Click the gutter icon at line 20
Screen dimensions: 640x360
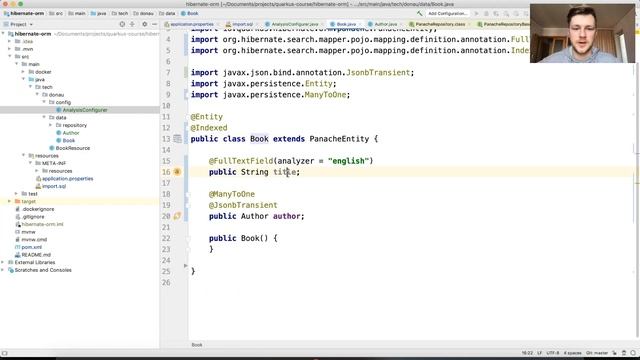177,216
